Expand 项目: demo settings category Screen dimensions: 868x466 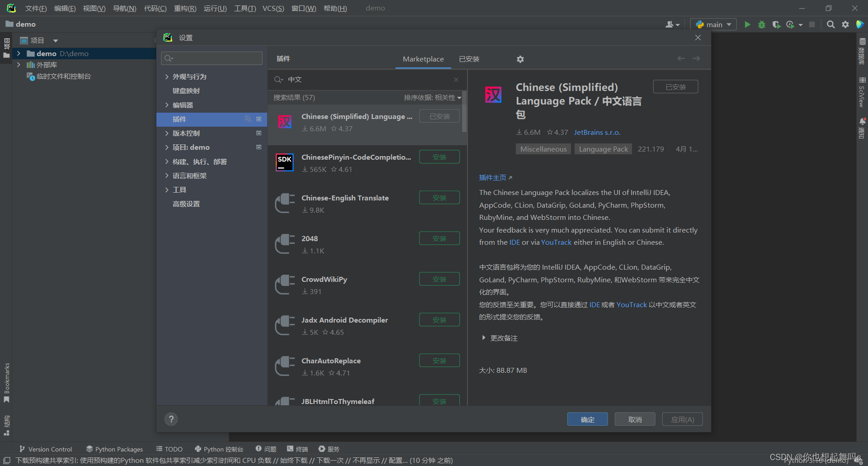pyautogui.click(x=167, y=147)
